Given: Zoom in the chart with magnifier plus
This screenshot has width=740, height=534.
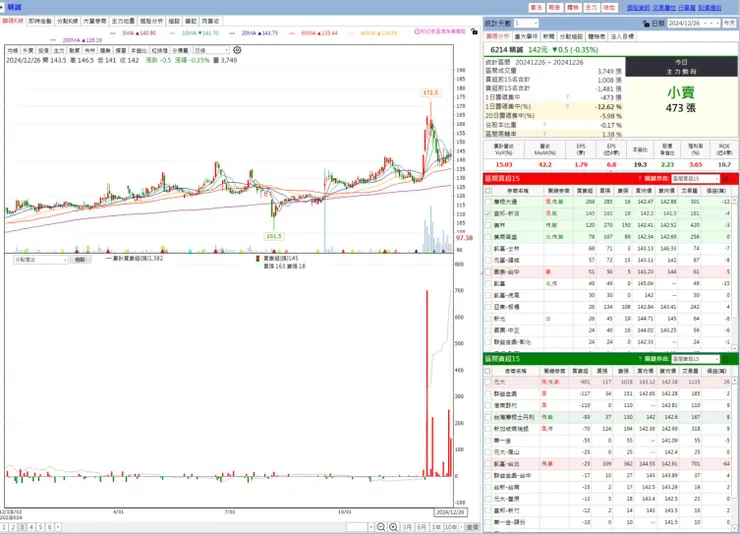Looking at the screenshot, I should tap(393, 527).
